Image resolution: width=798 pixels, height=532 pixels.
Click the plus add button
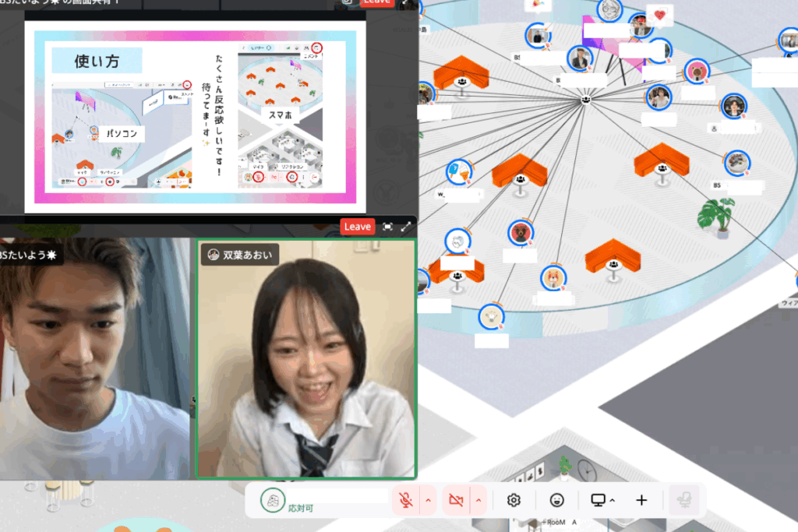642,501
